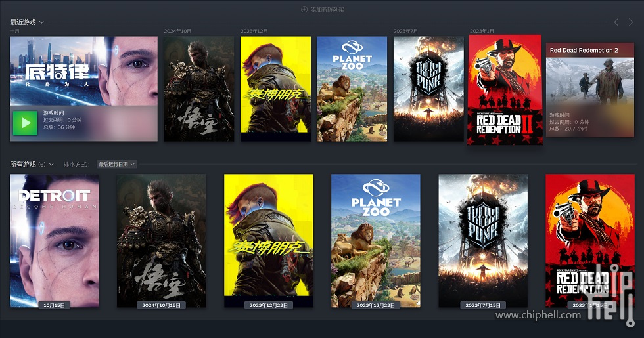
Task: Click the 添加新陈列架 label at the top
Action: pos(327,9)
